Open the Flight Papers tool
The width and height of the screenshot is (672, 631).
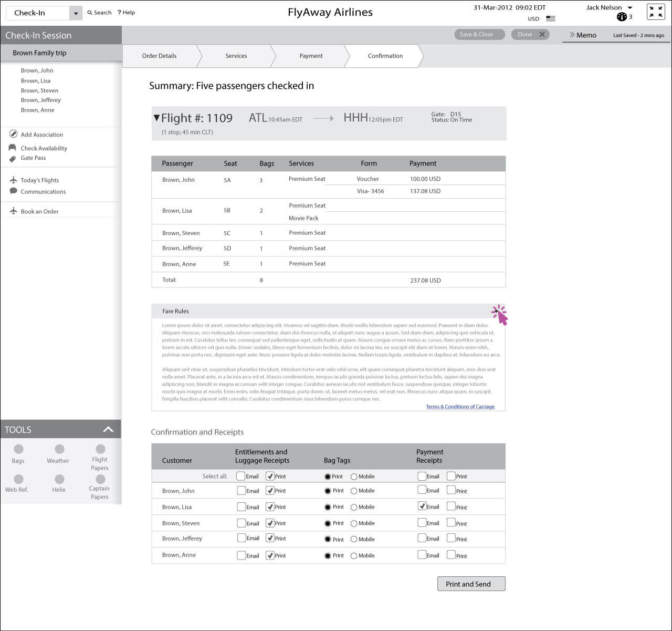tap(100, 449)
